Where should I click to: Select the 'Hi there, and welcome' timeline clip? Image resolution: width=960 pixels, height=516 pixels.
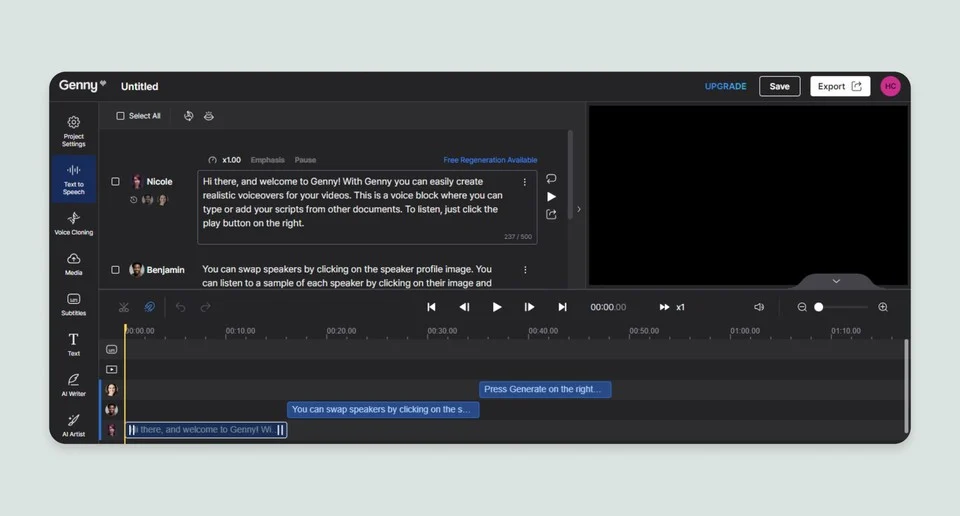pyautogui.click(x=206, y=430)
